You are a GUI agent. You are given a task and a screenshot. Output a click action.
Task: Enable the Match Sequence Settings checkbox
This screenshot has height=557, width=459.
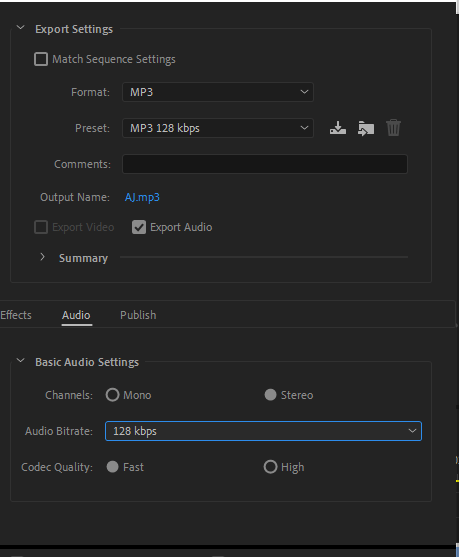[41, 59]
